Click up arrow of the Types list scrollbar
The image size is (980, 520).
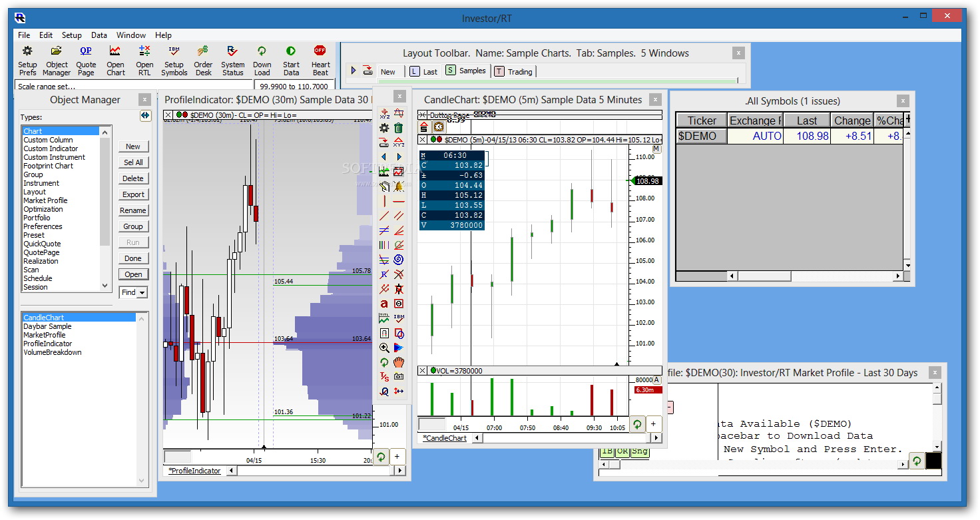point(105,132)
